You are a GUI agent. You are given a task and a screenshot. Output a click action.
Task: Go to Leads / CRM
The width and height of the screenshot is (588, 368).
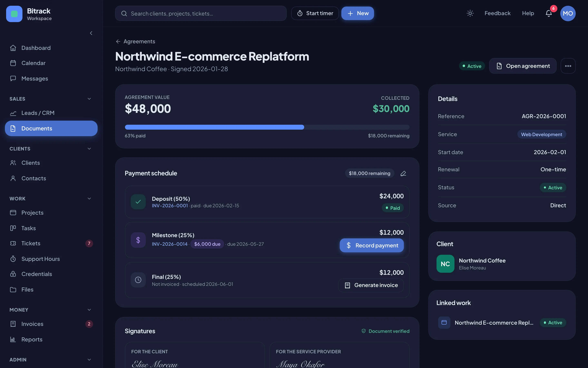[51, 113]
